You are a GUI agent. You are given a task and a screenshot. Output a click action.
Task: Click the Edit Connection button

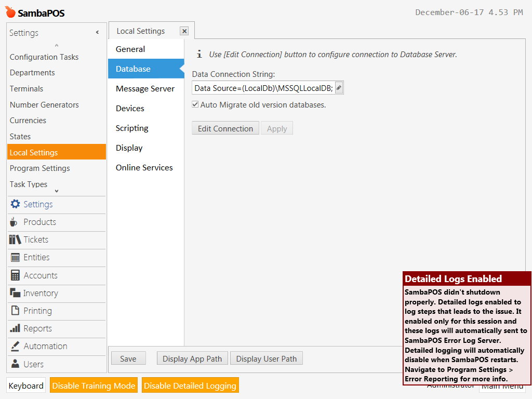click(225, 128)
